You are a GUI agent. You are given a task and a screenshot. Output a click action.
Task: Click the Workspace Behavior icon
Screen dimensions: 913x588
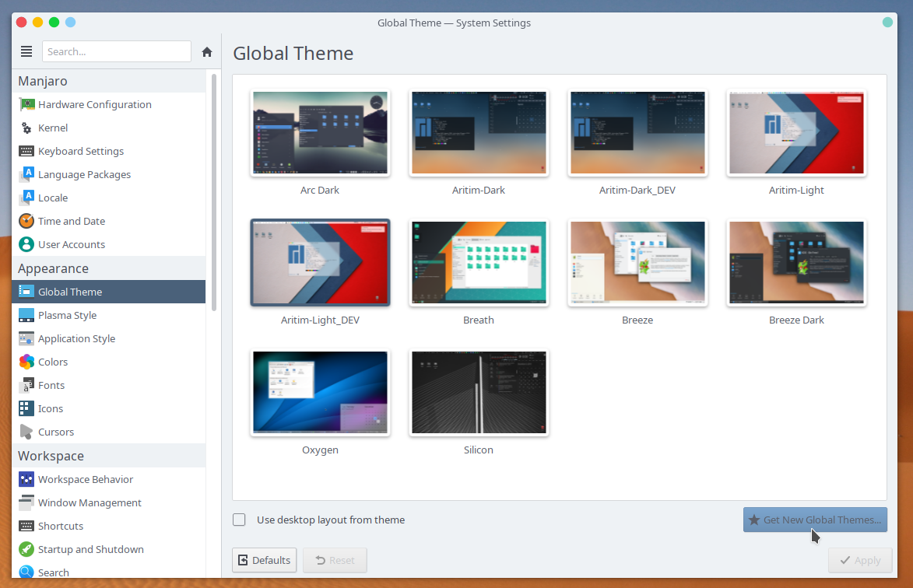point(26,479)
